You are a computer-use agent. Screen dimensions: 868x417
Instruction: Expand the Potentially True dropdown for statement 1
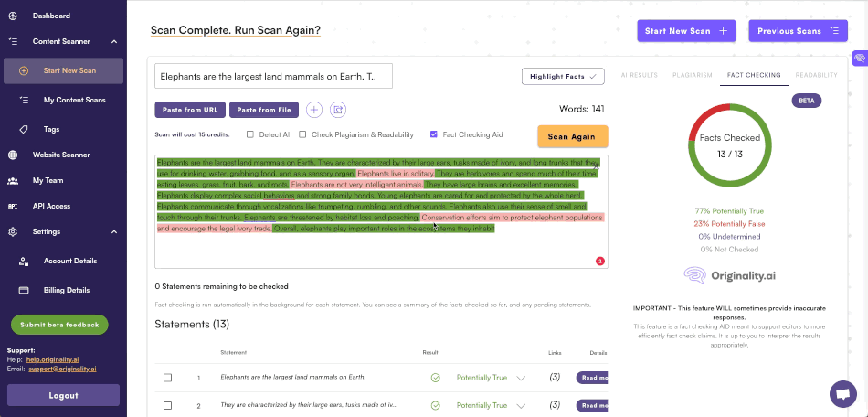point(521,378)
